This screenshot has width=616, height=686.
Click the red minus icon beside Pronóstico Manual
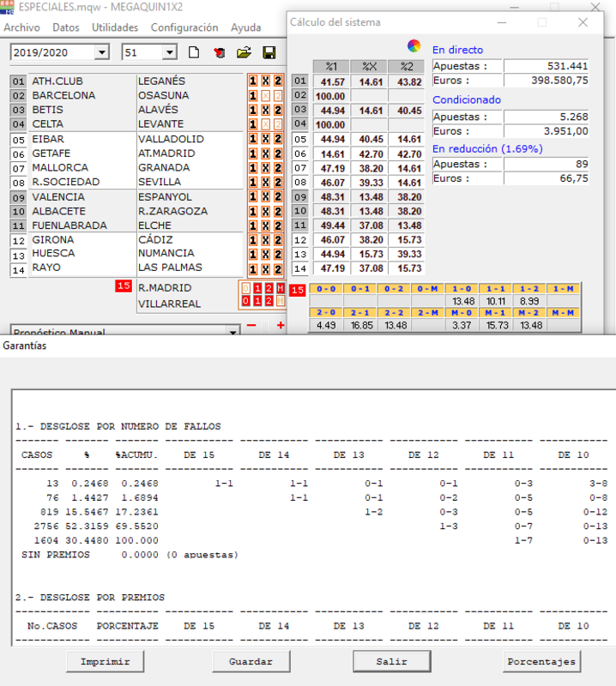251,325
